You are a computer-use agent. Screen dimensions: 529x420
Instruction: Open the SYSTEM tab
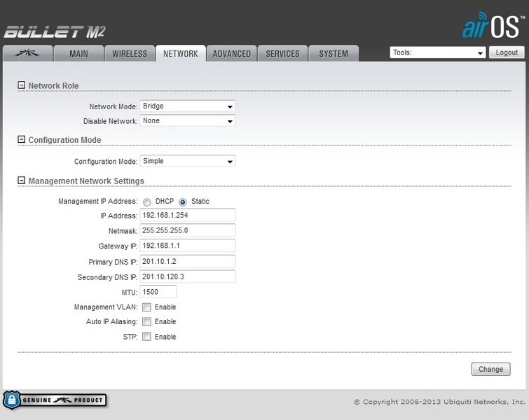click(x=334, y=53)
